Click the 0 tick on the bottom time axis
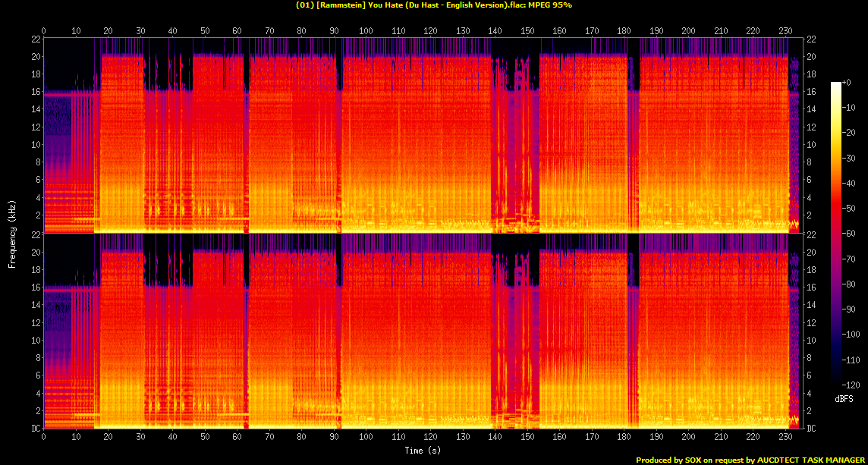Image resolution: width=868 pixels, height=465 pixels. coord(43,437)
